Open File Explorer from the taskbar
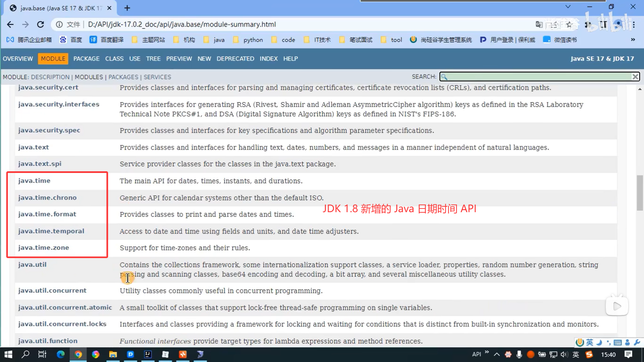644x362 pixels. [x=113, y=354]
